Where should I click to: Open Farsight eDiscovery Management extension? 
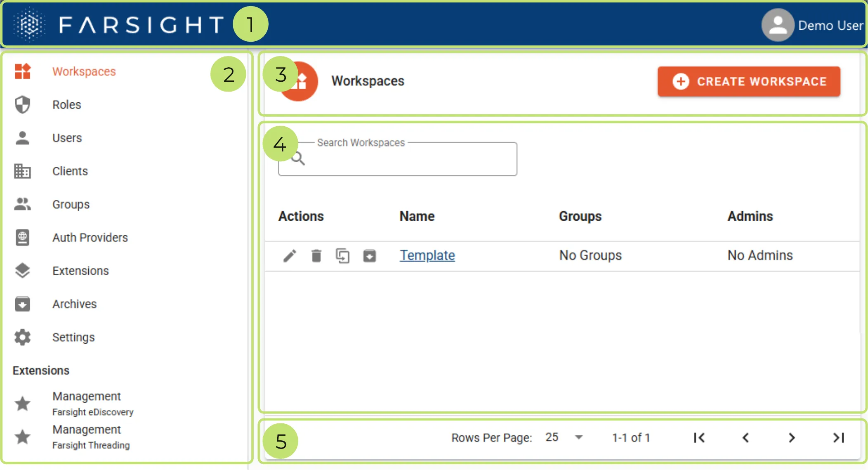click(x=87, y=403)
